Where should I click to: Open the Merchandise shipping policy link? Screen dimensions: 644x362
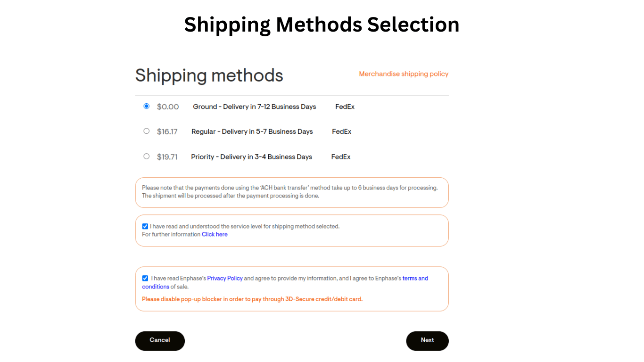tap(404, 74)
